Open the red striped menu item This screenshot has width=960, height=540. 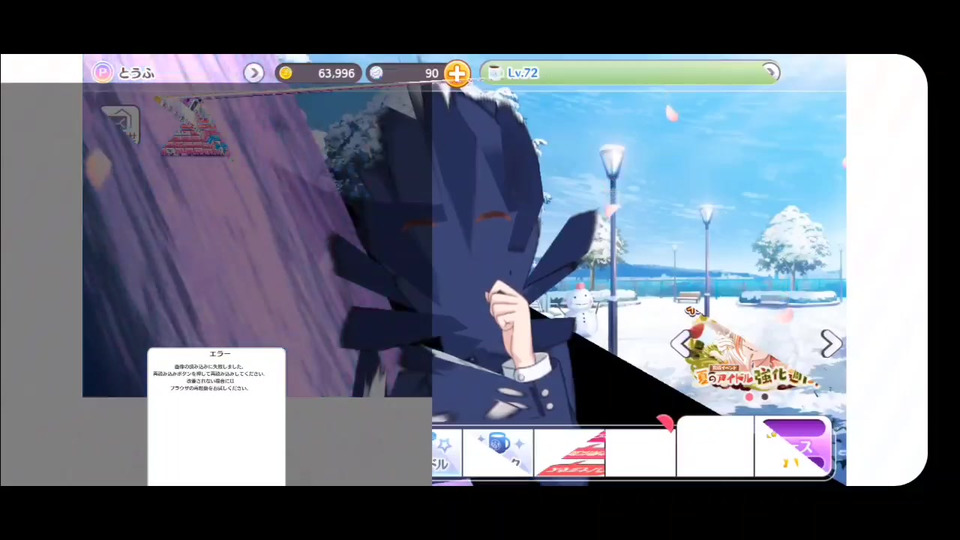(570, 452)
